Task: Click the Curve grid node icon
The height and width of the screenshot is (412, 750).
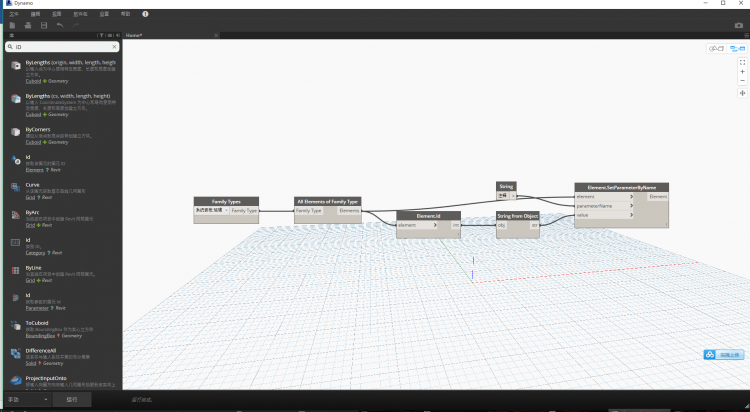Action: tap(16, 187)
